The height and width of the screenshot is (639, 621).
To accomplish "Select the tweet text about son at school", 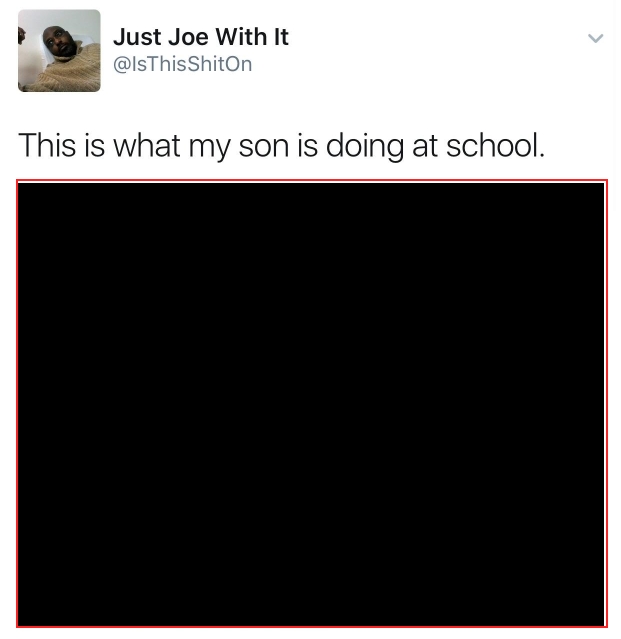I will pos(282,146).
